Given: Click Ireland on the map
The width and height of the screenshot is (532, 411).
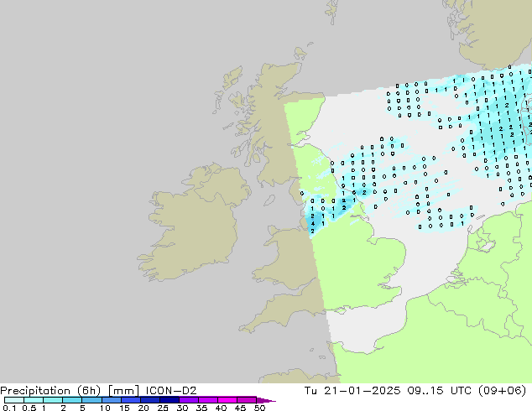Looking at the screenshot, I should [193, 221].
